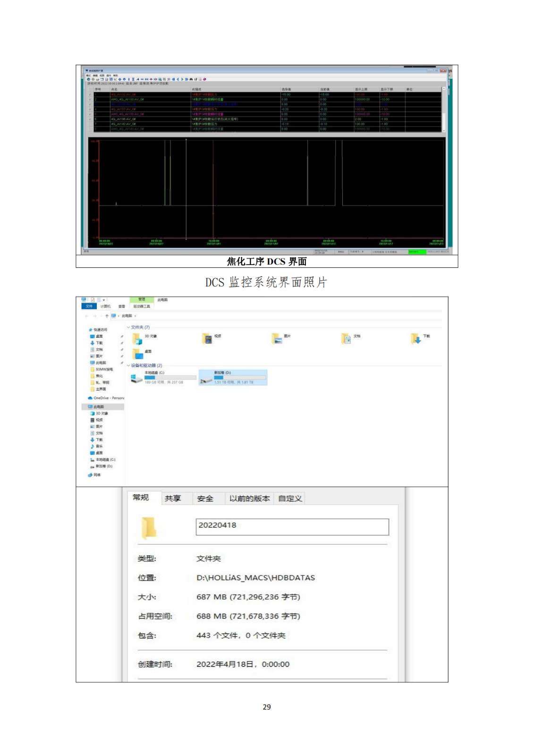
Task: Switch to the 安全 tab
Action: click(x=205, y=498)
